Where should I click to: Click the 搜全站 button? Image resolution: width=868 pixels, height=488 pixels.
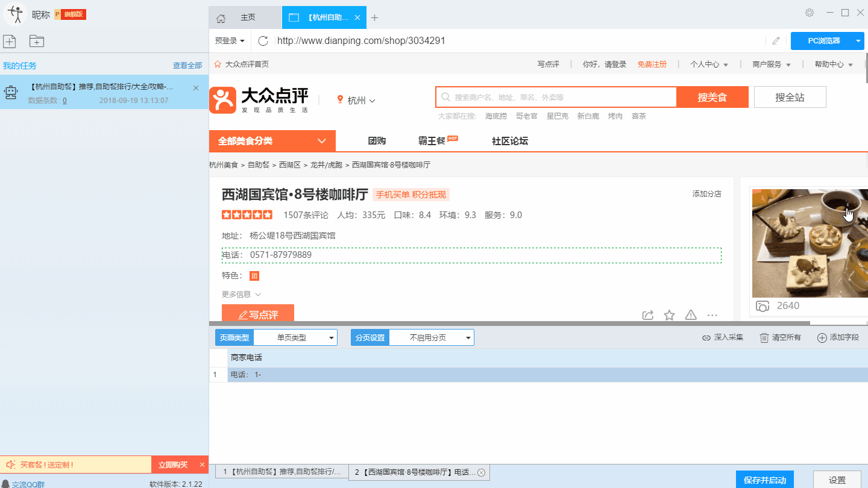[790, 97]
